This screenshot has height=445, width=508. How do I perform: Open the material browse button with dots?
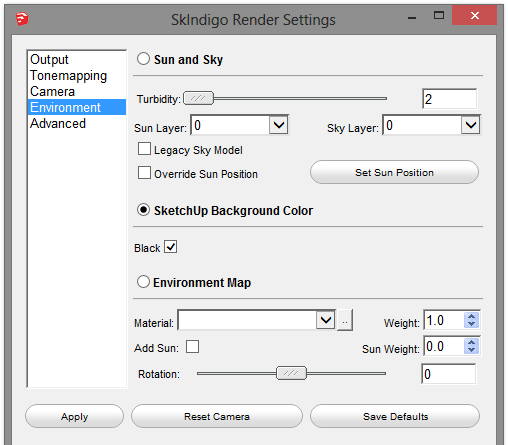[x=345, y=320]
